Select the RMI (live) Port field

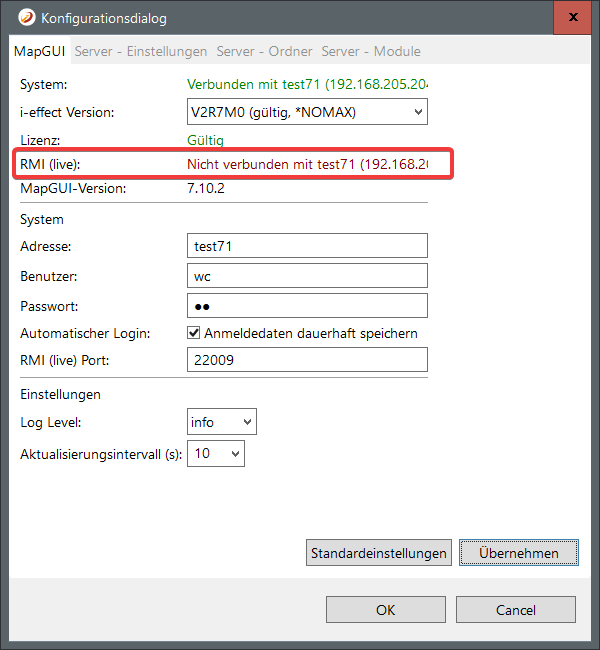307,360
